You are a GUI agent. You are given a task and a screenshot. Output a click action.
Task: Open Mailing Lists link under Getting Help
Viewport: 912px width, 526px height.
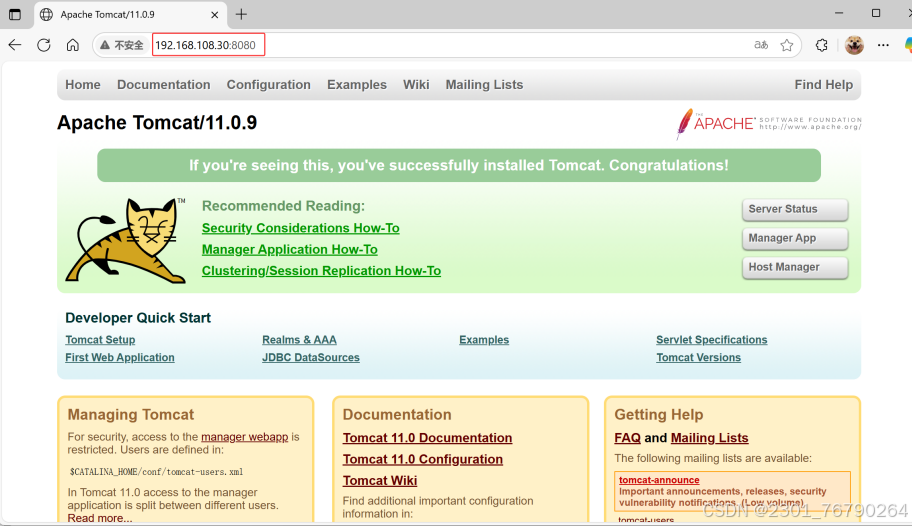(x=710, y=438)
